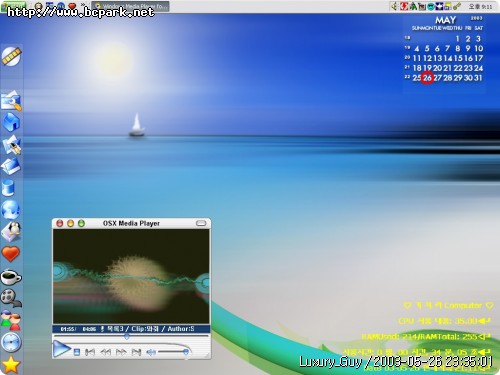This screenshot has width=500, height=375.
Task: Skip to next track in media player
Action: coord(136,352)
